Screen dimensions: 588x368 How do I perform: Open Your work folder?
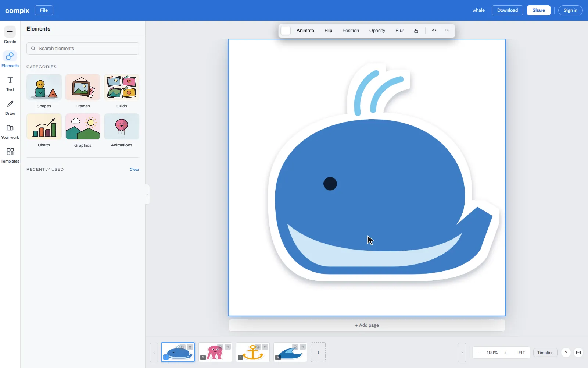pos(10,132)
